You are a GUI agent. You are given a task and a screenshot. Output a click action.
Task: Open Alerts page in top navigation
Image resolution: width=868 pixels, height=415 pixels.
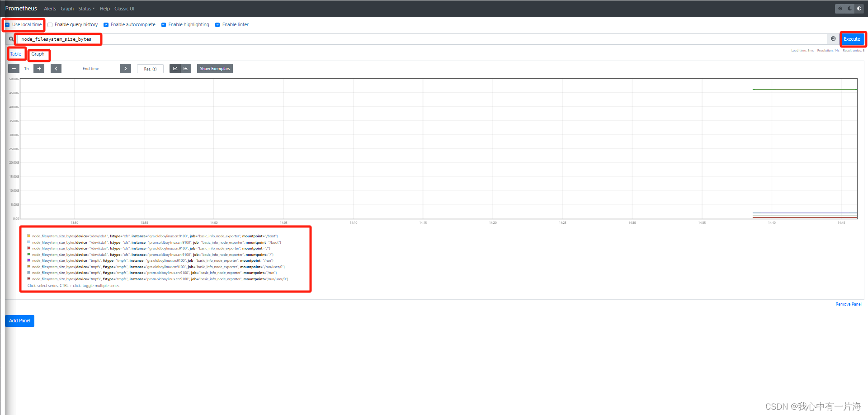(50, 9)
